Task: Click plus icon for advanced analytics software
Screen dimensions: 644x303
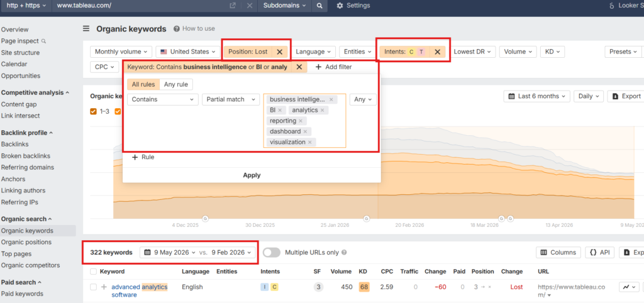Action: point(104,287)
